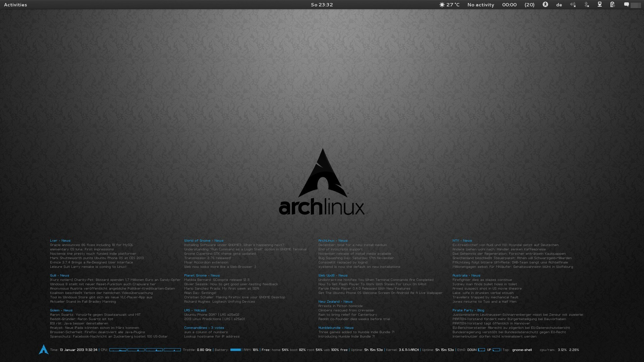Open the 'de' keyboard layout menu
This screenshot has height=362, width=644.
tap(559, 5)
